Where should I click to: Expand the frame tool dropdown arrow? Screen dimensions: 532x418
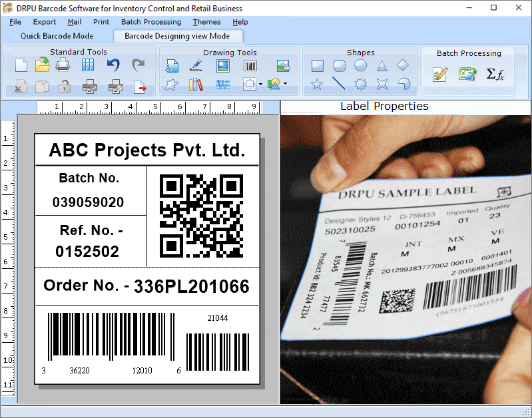click(x=260, y=84)
